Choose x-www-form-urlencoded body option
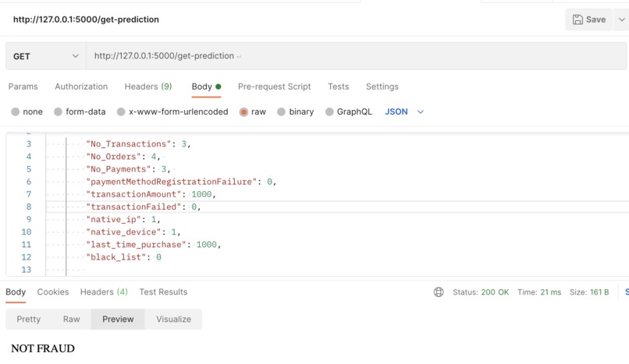The width and height of the screenshot is (629, 364). coord(121,111)
